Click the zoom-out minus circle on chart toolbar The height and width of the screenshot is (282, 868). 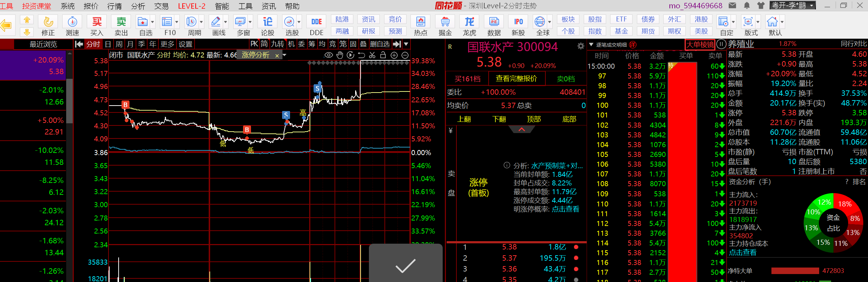coord(405,55)
